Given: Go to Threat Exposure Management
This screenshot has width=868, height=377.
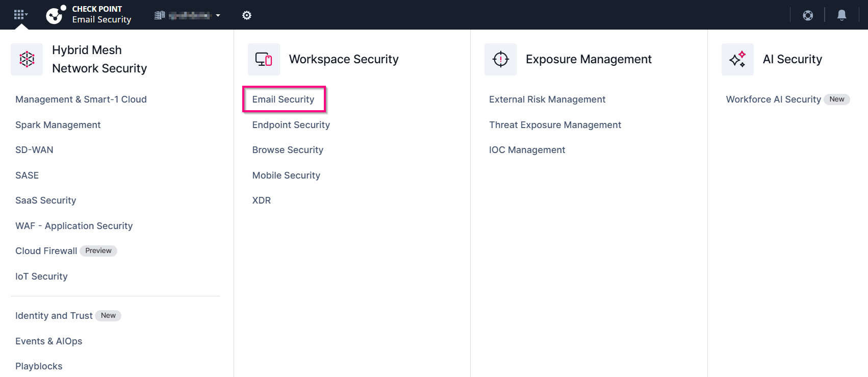Looking at the screenshot, I should (555, 125).
